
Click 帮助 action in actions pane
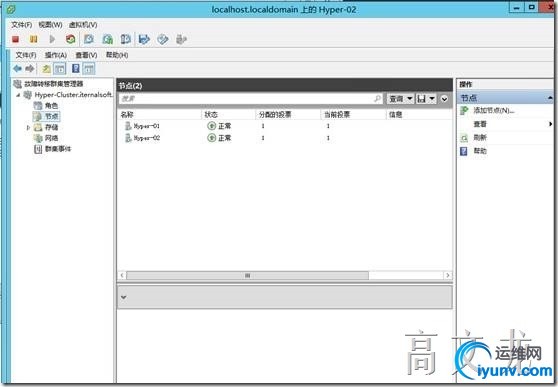click(x=480, y=151)
